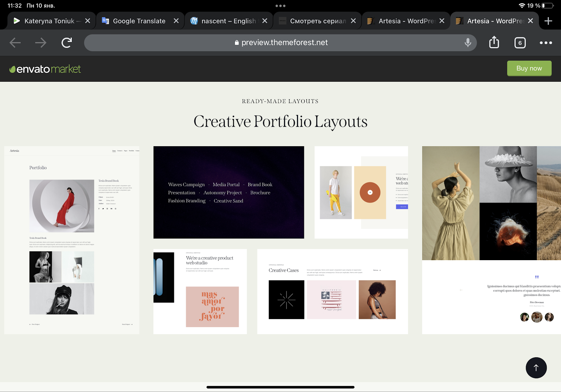Open the vinyl record web studio layout thumbnail

[x=361, y=192]
